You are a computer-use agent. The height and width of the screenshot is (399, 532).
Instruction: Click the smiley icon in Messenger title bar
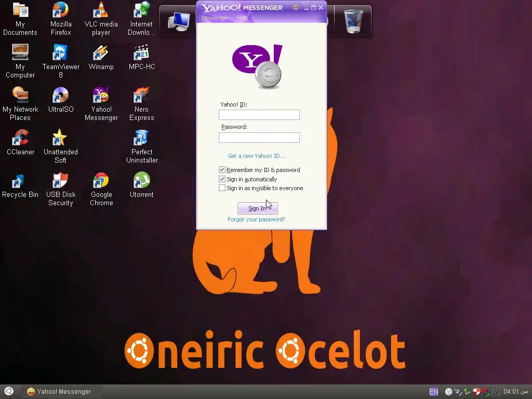[296, 7]
